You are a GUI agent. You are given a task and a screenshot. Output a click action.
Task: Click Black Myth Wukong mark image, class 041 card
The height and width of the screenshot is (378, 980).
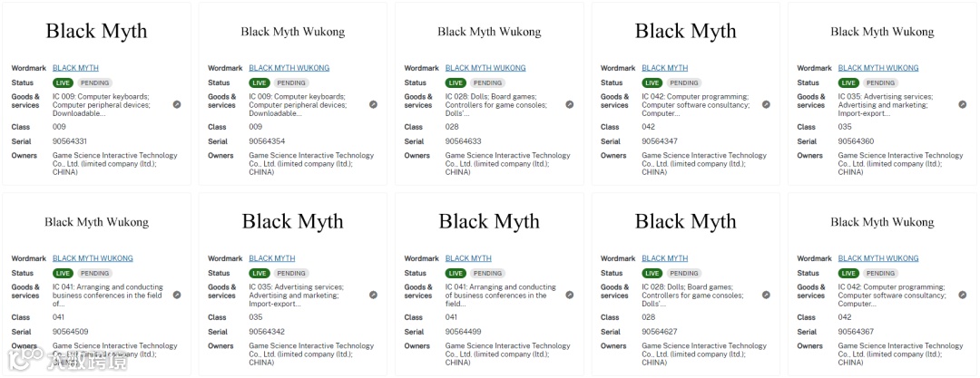tap(96, 222)
